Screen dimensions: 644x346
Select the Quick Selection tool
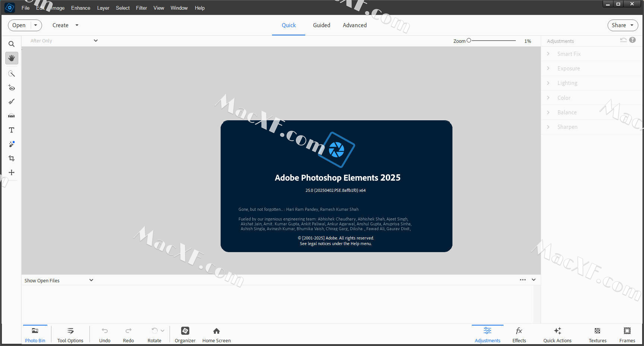12,74
